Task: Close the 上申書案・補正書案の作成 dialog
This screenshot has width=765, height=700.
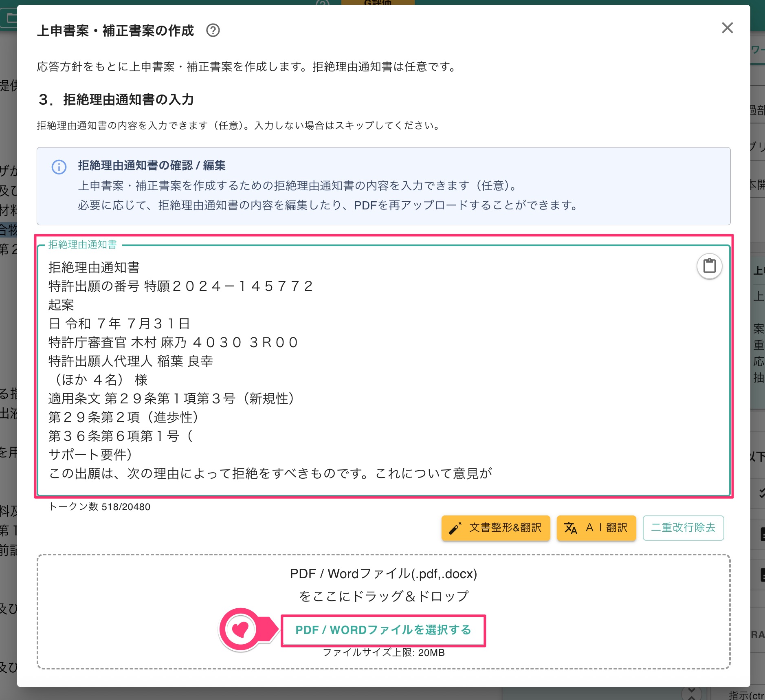Action: point(727,28)
